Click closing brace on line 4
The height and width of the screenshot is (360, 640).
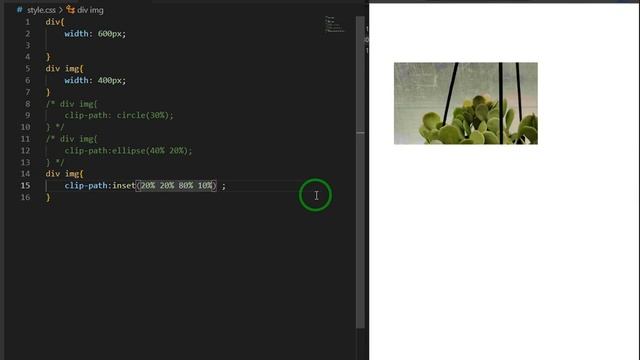click(48, 57)
